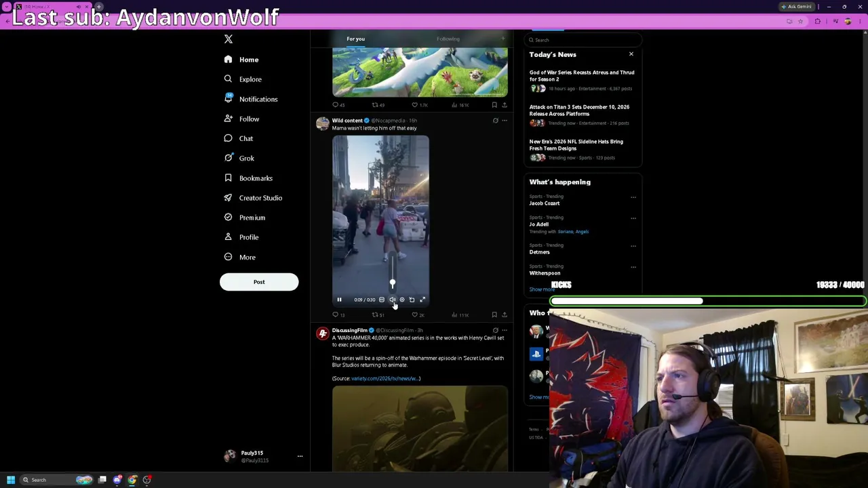Open the Explore page
Screen dimensions: 868x488
point(242,79)
